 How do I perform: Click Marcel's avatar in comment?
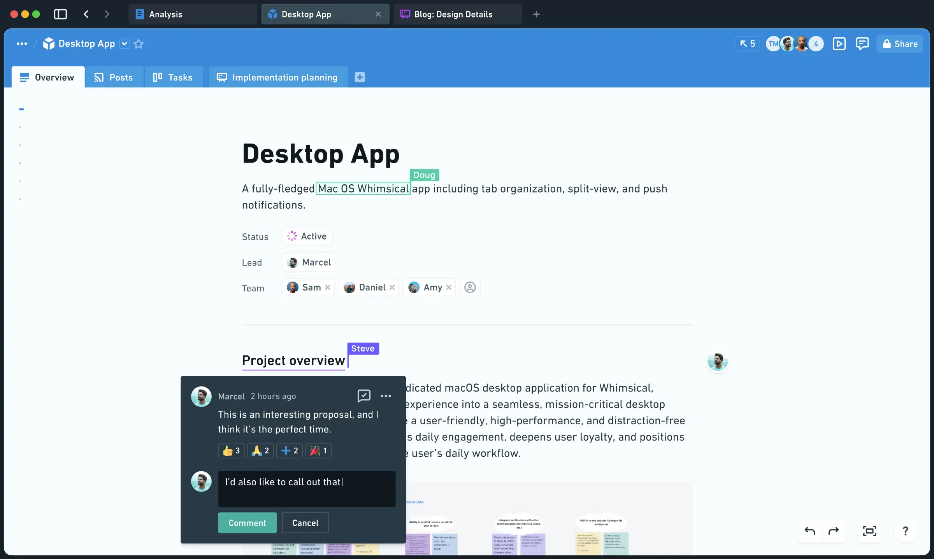pyautogui.click(x=201, y=397)
